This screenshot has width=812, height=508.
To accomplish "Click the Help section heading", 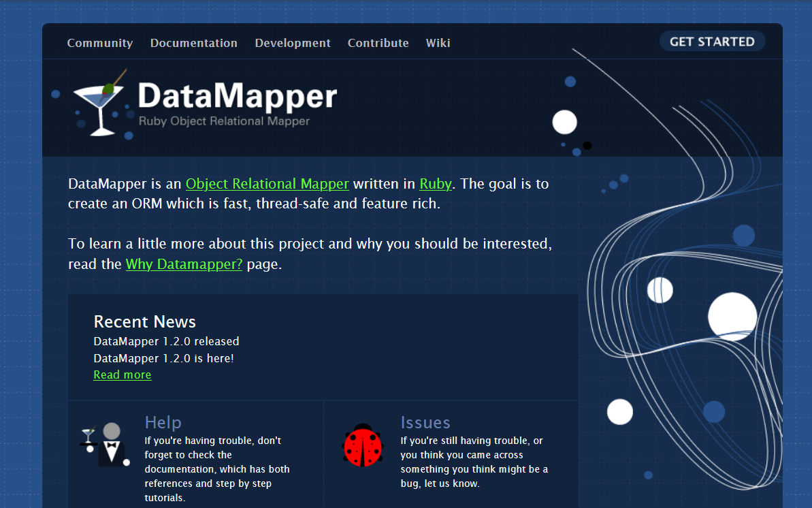I will (x=163, y=422).
